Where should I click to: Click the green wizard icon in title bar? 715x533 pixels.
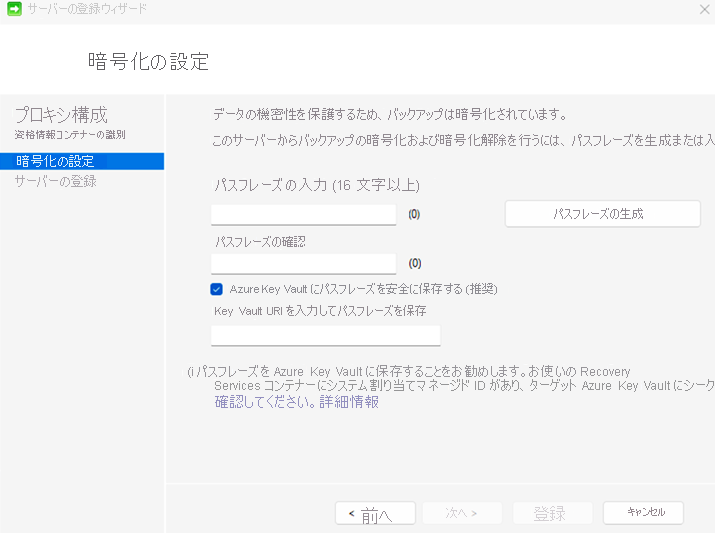tap(13, 9)
